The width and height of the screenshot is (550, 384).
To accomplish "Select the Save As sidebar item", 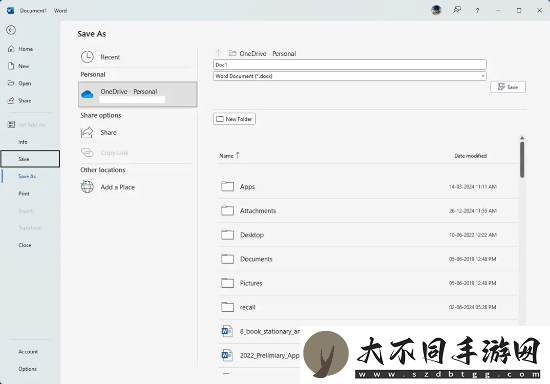I will [x=27, y=176].
